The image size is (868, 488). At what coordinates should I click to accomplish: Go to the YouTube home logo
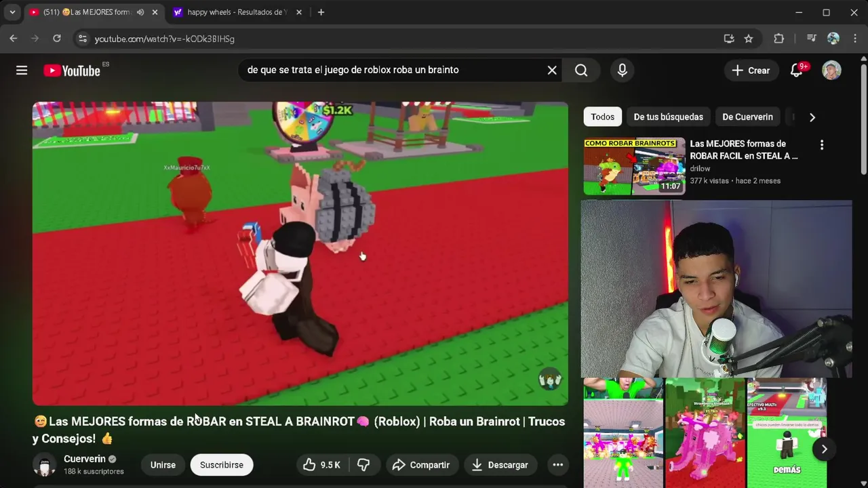pyautogui.click(x=72, y=70)
